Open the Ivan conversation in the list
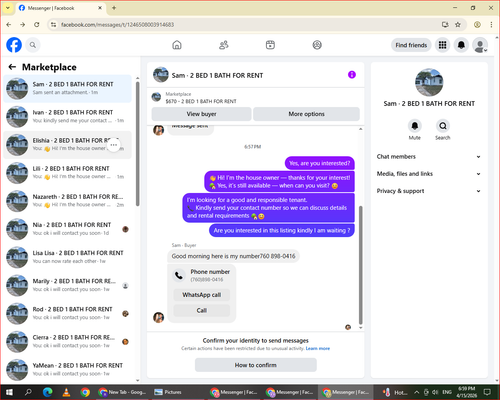The image size is (500, 400). [x=68, y=117]
